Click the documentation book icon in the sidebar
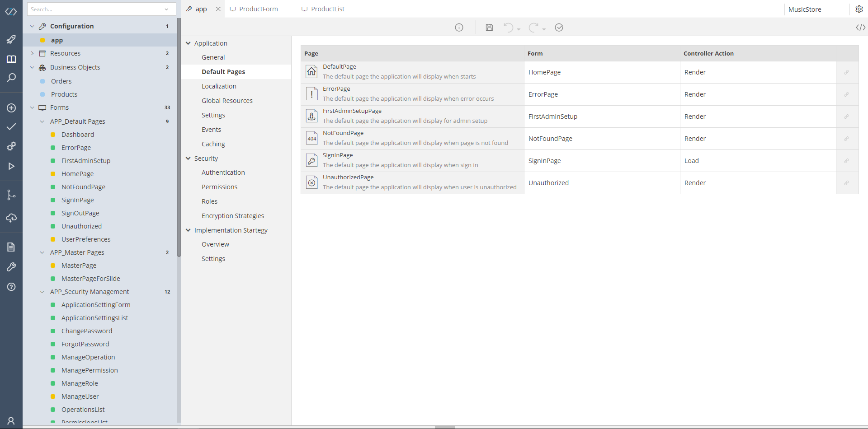868x429 pixels. coord(11,59)
